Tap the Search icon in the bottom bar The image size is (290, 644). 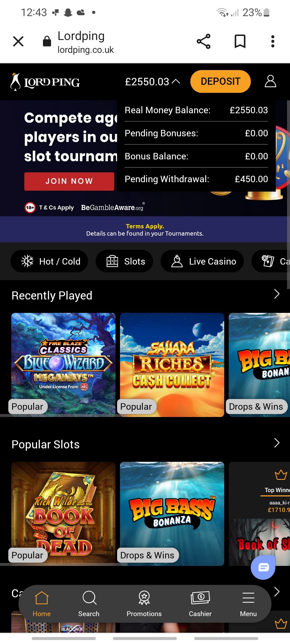tap(89, 603)
